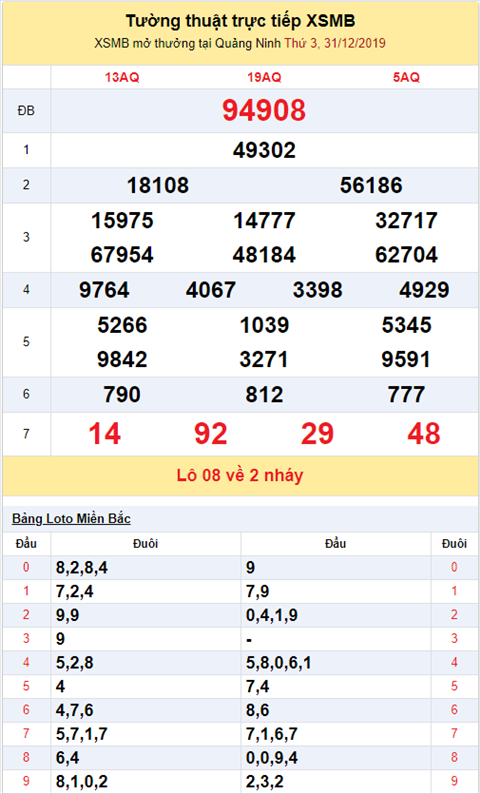
Task: Click fourth prize number 9764
Action: [104, 290]
